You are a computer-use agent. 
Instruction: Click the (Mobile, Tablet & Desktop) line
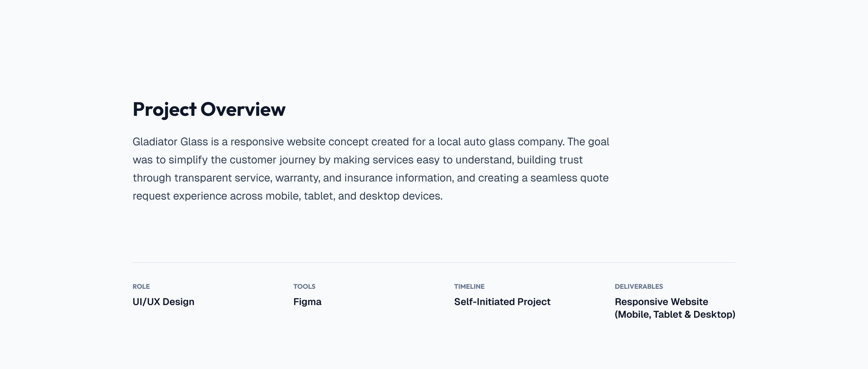[x=675, y=315]
